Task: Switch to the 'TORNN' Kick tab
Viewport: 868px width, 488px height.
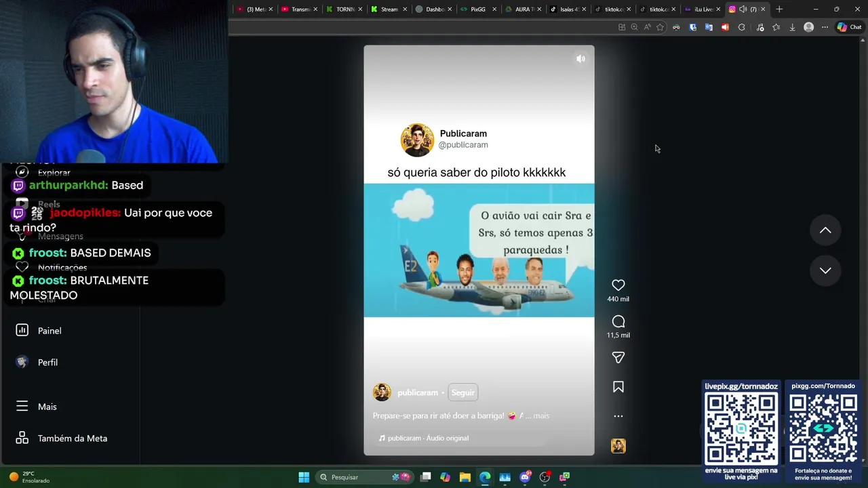Action: pyautogui.click(x=344, y=9)
